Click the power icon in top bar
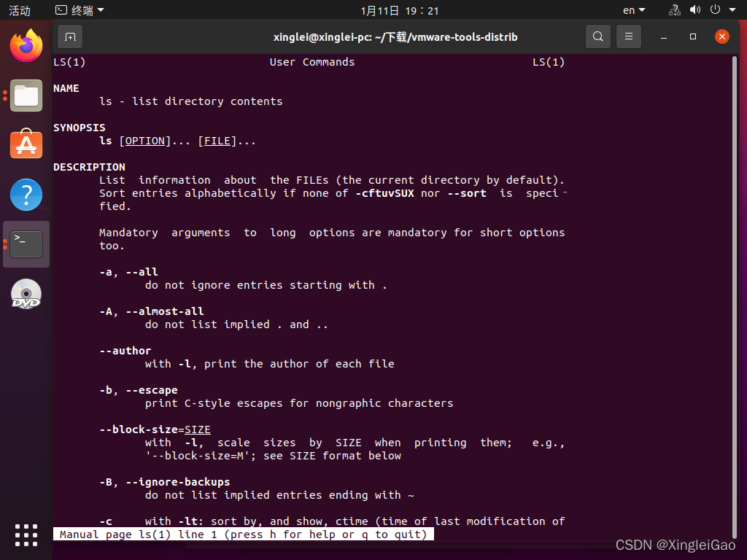Viewport: 747px width, 560px height. [715, 9]
